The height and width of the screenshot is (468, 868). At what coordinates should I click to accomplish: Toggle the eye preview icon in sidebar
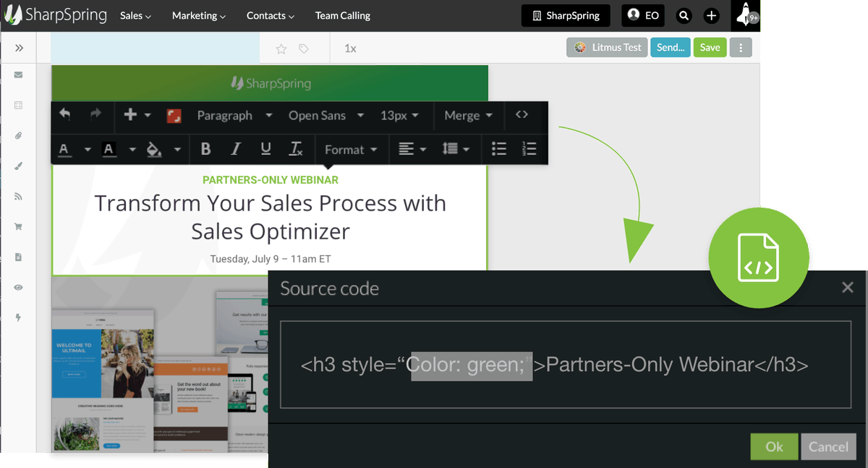coord(18,287)
